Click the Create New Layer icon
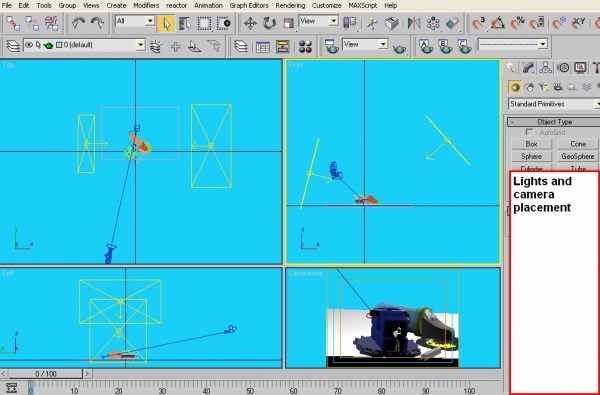Viewport: 600px width, 395px height. (156, 46)
